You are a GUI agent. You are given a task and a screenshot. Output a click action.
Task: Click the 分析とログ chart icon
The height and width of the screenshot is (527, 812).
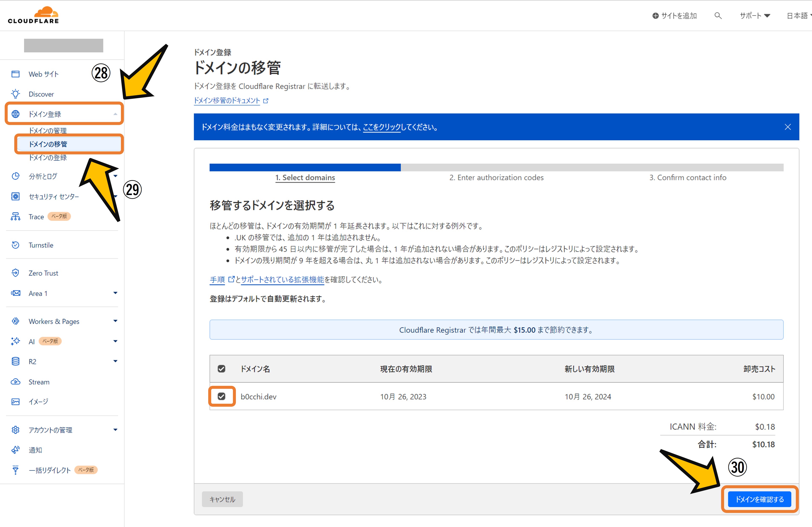[x=15, y=176]
